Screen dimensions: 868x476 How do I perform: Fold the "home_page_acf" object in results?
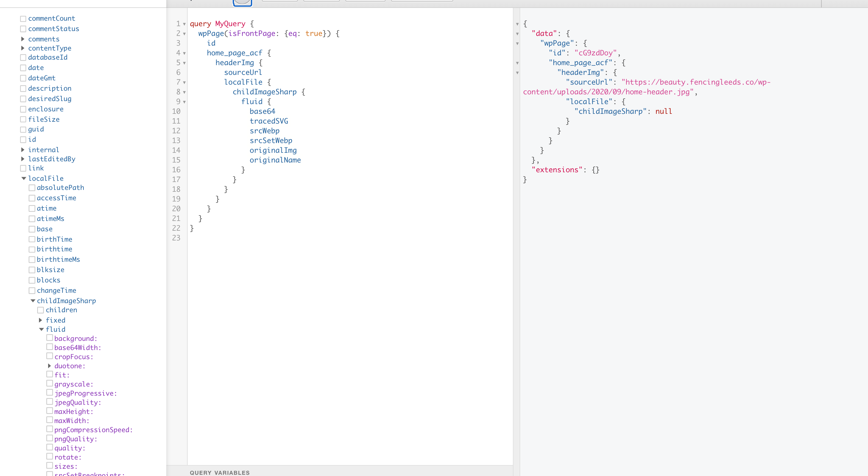517,63
